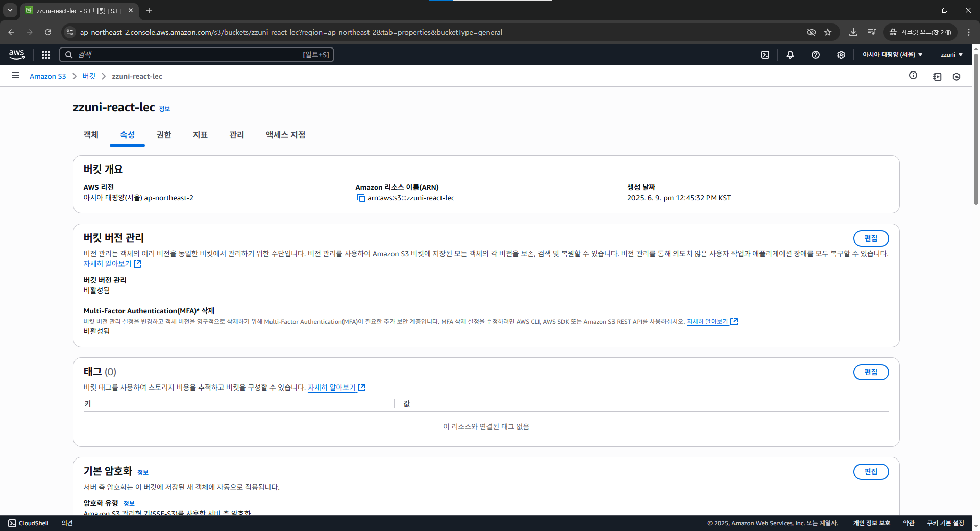The height and width of the screenshot is (531, 980).
Task: Switch to the 액세스 지점 tab
Action: point(285,135)
